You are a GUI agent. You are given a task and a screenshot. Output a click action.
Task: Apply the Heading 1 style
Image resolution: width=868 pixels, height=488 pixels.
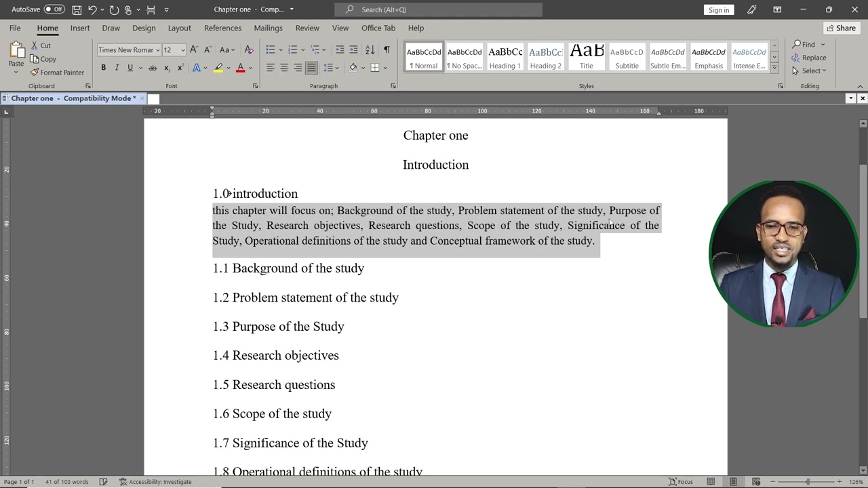(x=505, y=56)
